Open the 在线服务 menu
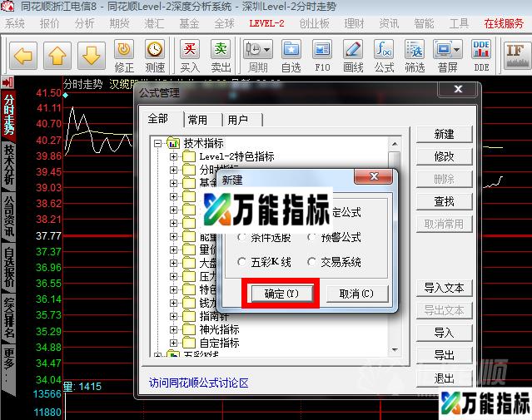Viewport: 532px width, 420px height. (x=504, y=23)
